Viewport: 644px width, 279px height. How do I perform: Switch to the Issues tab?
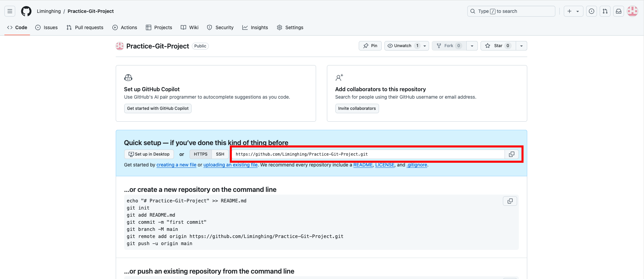point(46,27)
